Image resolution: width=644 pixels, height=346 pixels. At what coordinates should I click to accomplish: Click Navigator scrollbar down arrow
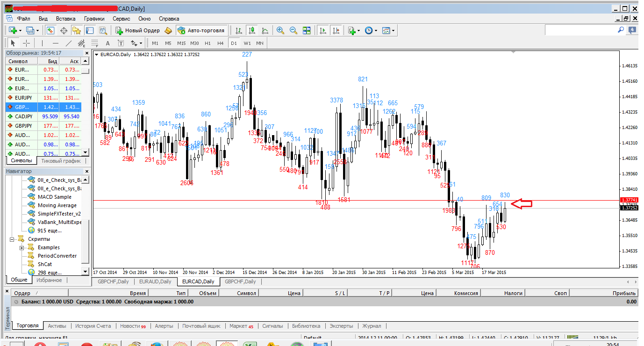pyautogui.click(x=86, y=272)
